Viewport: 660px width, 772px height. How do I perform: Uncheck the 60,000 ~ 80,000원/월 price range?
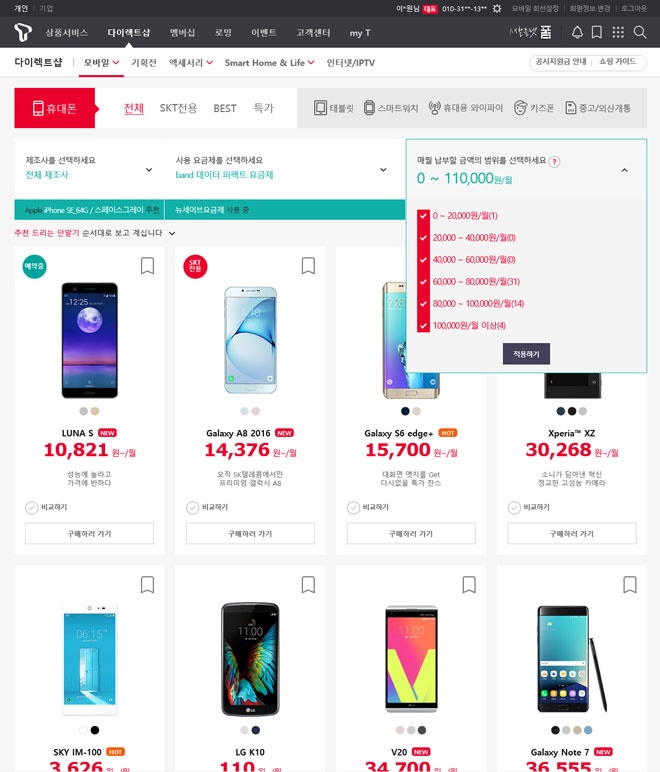(x=423, y=282)
